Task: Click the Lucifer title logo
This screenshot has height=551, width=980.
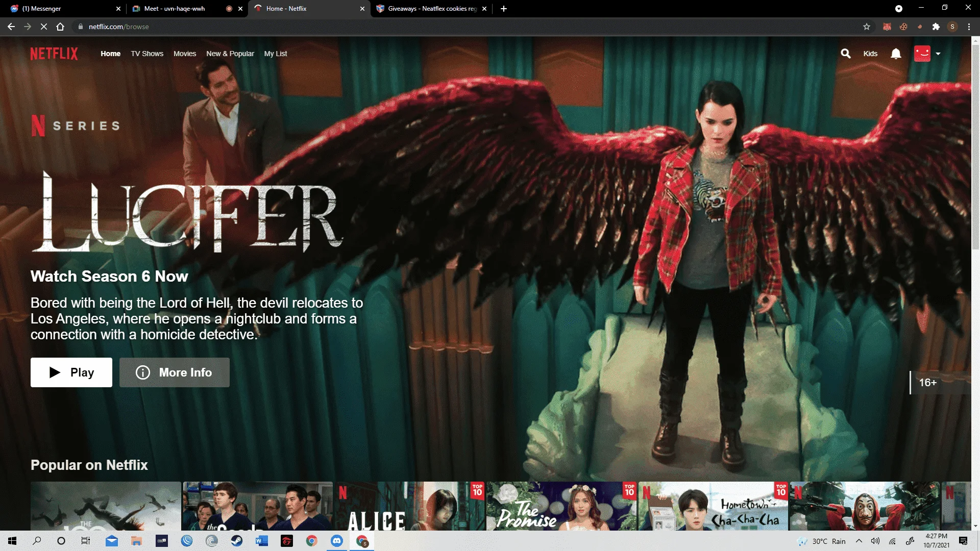Action: [187, 212]
